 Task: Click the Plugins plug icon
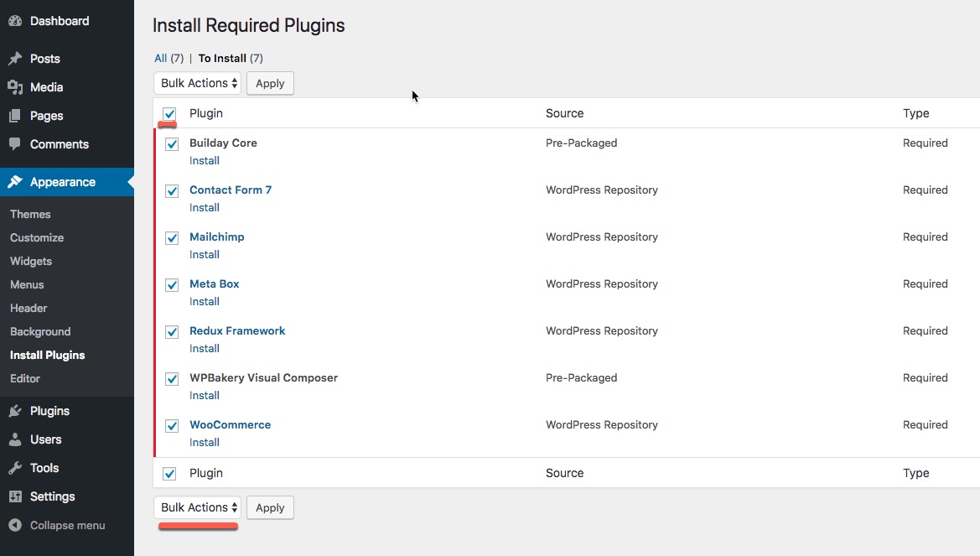click(15, 411)
